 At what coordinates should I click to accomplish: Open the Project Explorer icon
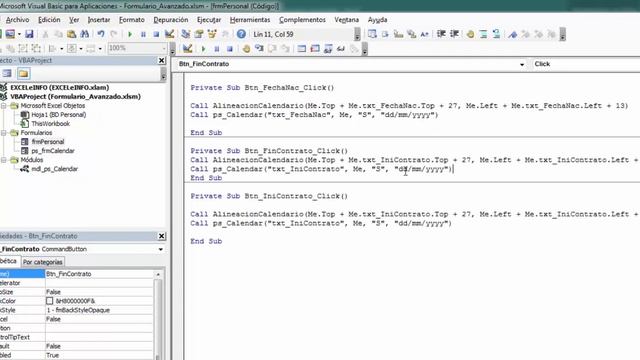pyautogui.click(x=186, y=34)
